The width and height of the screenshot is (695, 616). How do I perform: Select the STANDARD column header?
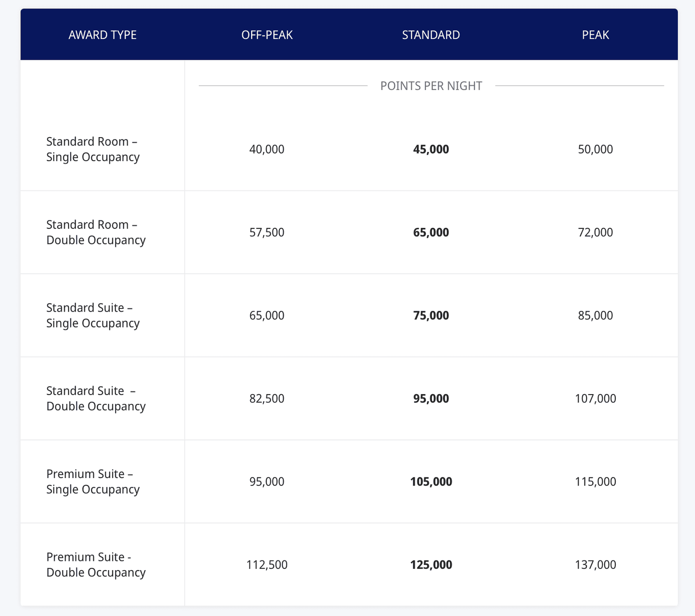point(430,34)
